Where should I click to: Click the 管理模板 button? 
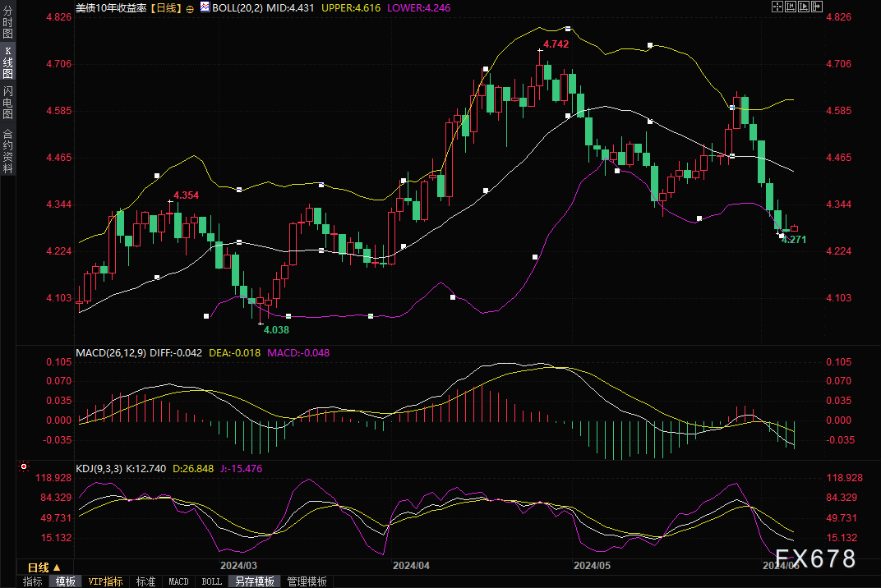coord(307,581)
